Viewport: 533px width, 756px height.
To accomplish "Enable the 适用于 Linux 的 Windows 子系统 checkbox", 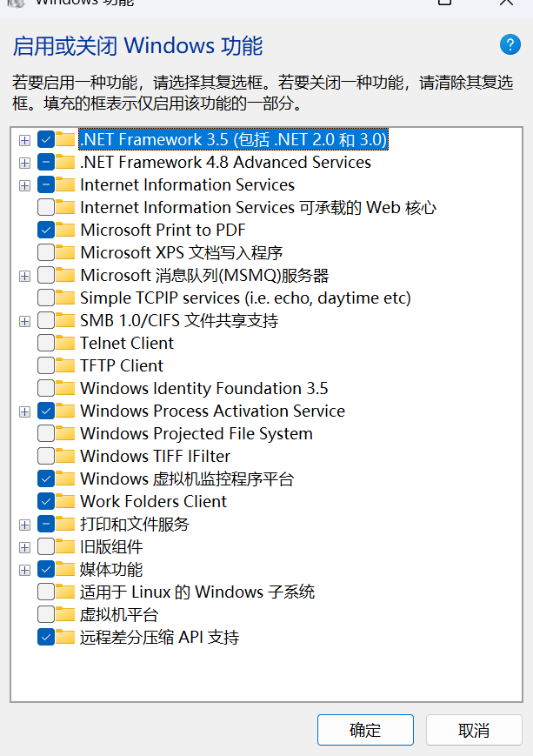I will tap(45, 592).
